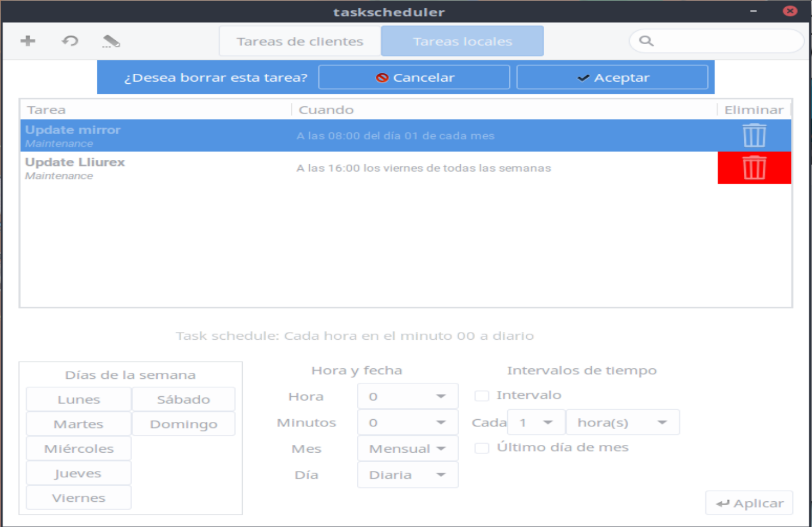Apply schedule with Aplicar button
Image resolution: width=812 pixels, height=527 pixels.
click(749, 503)
